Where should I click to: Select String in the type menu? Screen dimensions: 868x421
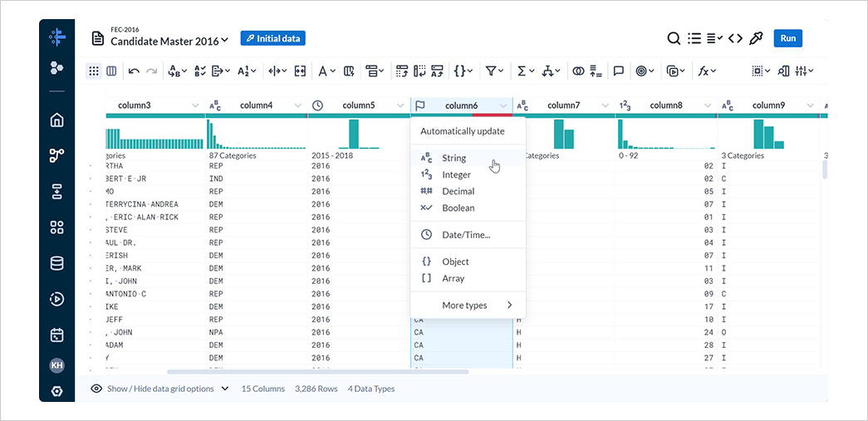click(468, 159)
